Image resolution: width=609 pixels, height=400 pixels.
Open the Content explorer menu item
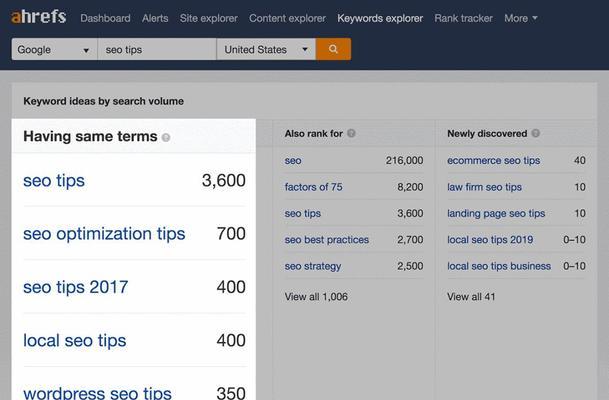coord(287,18)
